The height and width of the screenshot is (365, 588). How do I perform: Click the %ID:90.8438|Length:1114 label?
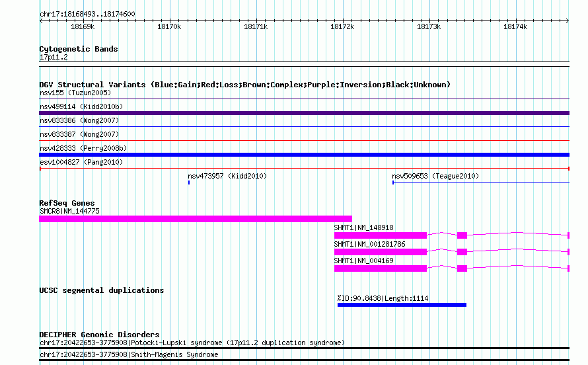(x=383, y=299)
